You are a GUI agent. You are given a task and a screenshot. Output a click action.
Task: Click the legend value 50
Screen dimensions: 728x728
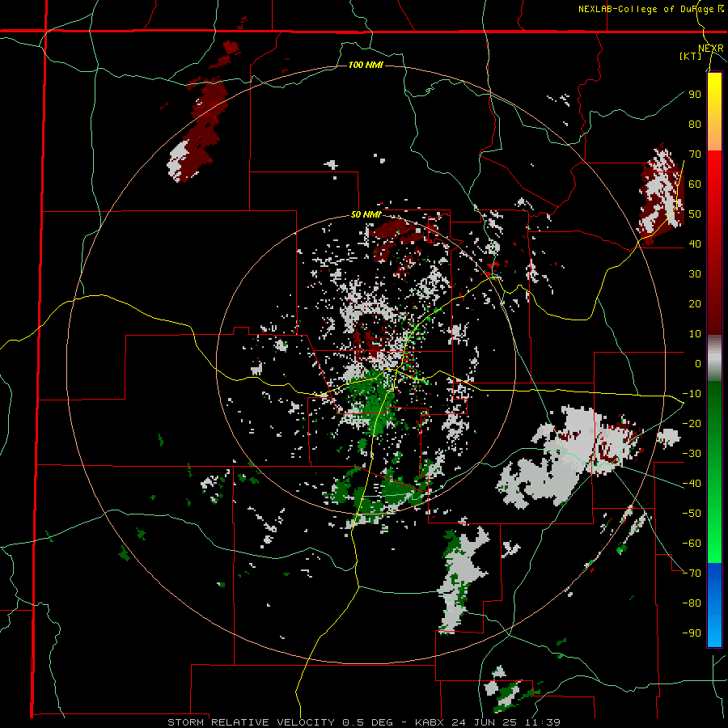pyautogui.click(x=695, y=214)
